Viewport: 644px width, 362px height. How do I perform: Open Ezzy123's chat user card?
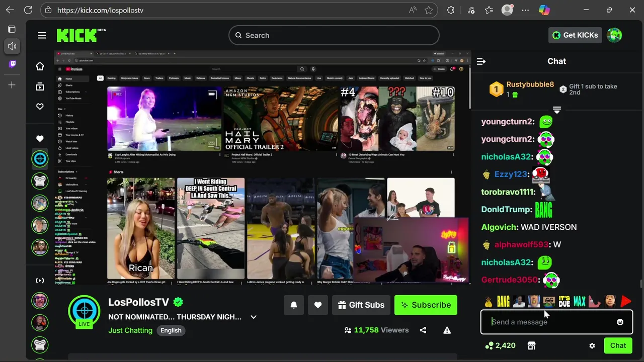510,174
